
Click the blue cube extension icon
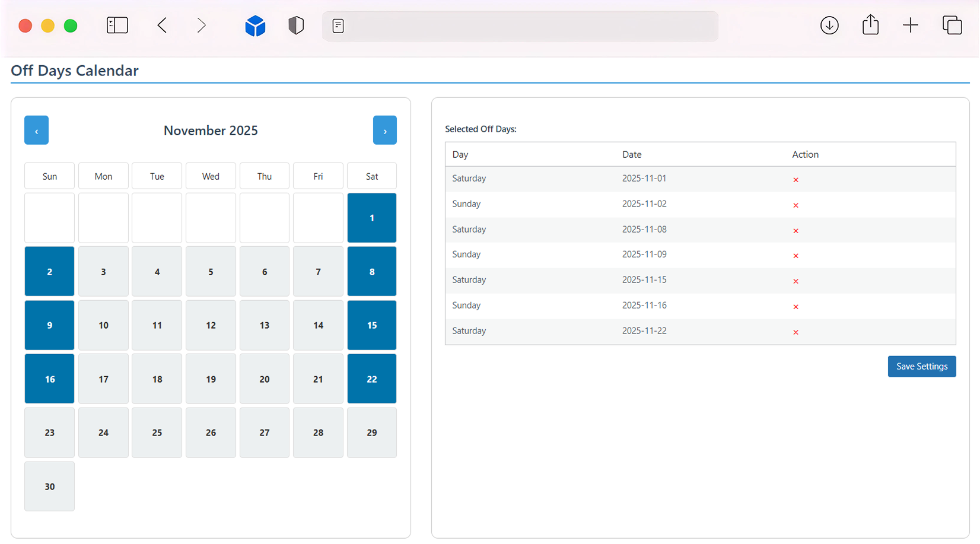coord(255,26)
